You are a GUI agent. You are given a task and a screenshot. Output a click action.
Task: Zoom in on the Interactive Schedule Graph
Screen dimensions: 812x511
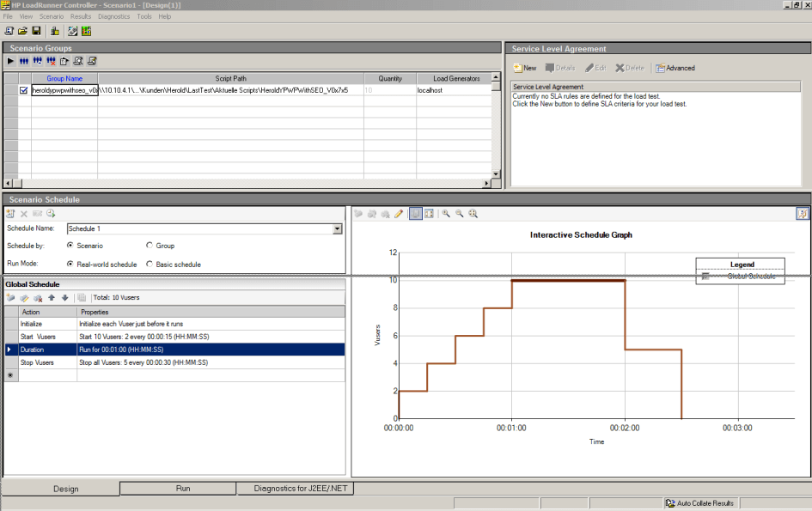(447, 214)
